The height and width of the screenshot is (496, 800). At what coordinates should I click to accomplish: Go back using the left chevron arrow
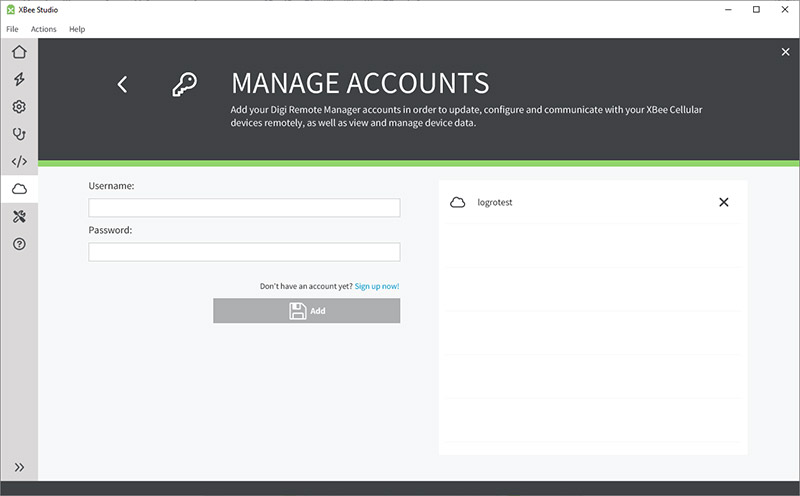click(x=122, y=85)
